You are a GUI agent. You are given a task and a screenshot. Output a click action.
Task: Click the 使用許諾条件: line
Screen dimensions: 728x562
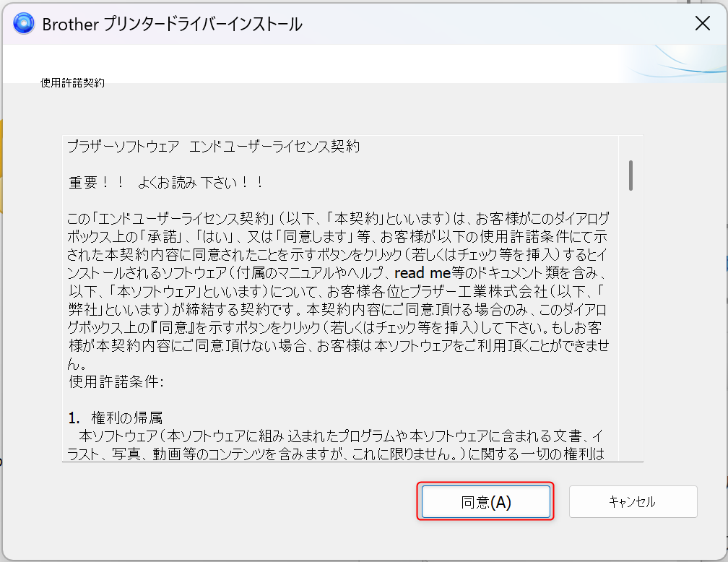(x=116, y=382)
